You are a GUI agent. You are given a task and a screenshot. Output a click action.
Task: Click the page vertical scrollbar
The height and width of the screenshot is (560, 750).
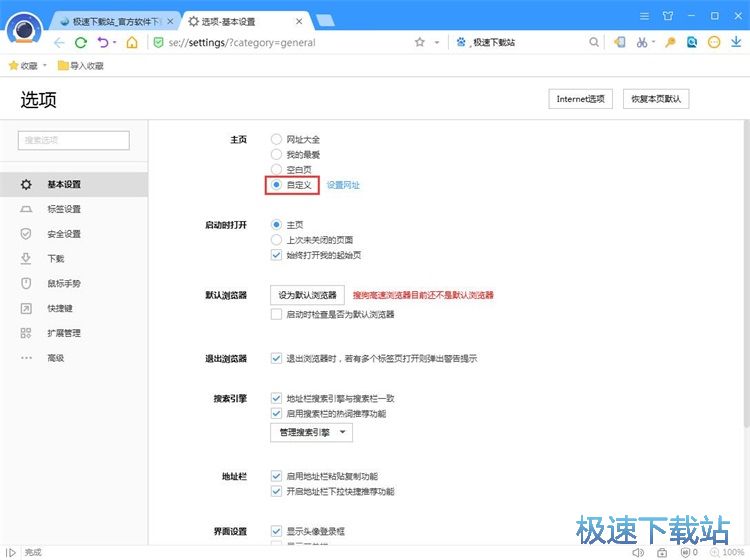747,275
